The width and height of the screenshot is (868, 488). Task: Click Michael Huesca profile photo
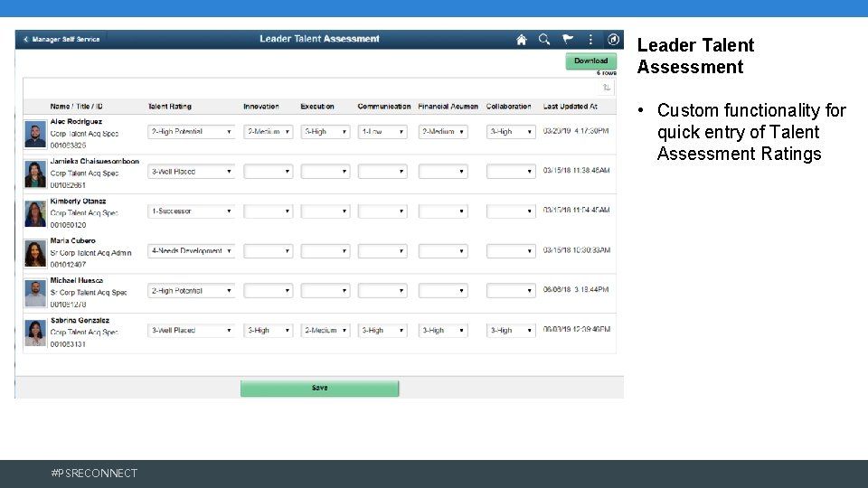(35, 294)
